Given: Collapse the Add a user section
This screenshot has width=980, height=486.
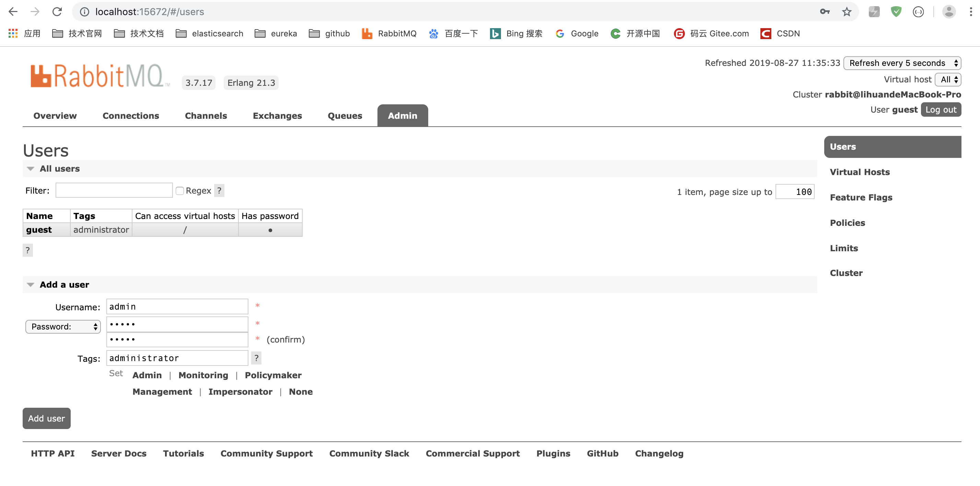Looking at the screenshot, I should [x=30, y=284].
